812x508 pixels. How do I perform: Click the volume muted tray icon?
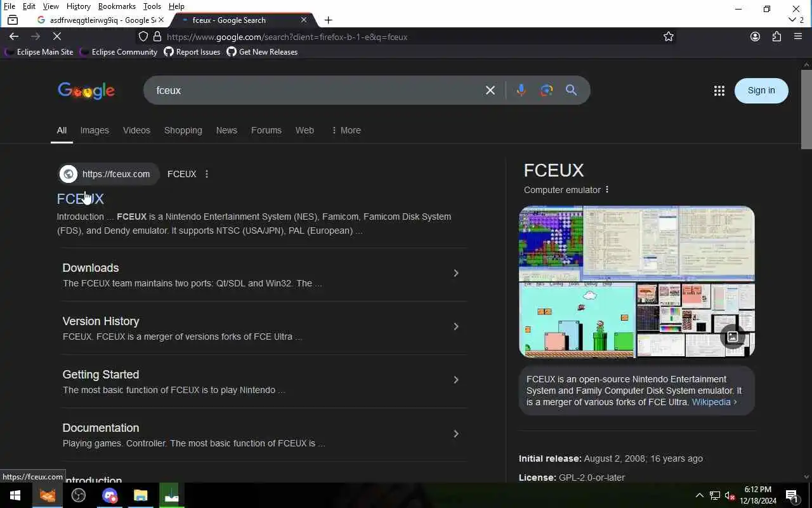click(730, 495)
